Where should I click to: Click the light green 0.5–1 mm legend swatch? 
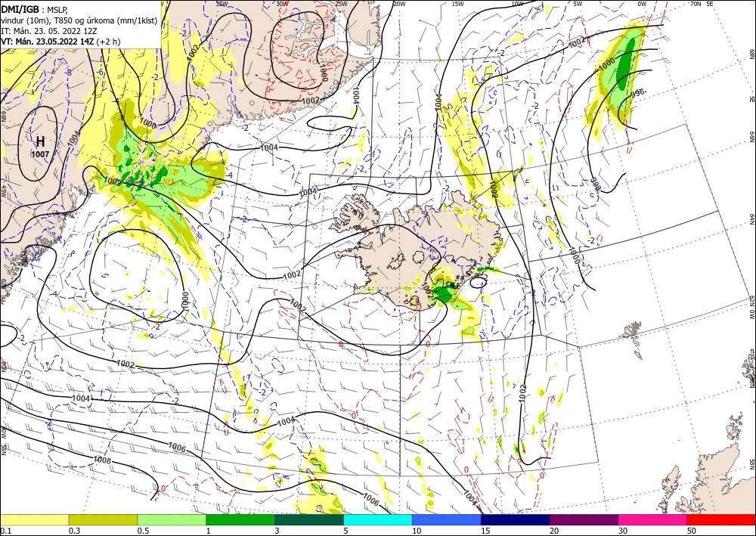point(172,519)
